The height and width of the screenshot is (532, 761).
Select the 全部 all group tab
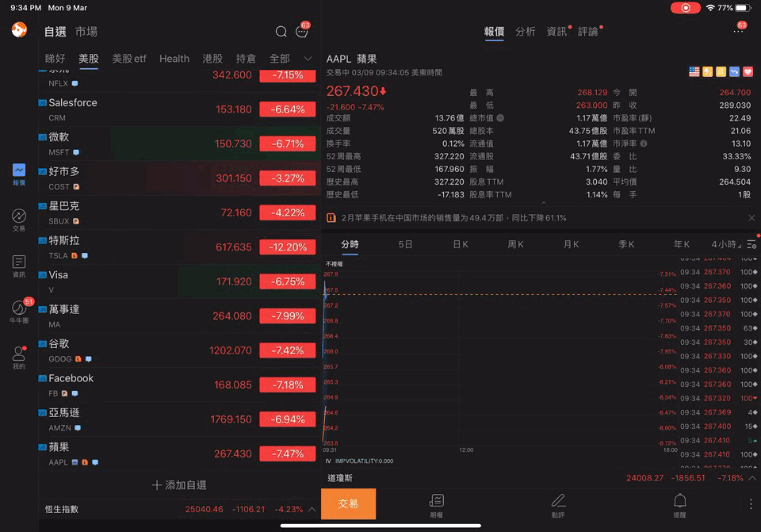(x=280, y=59)
